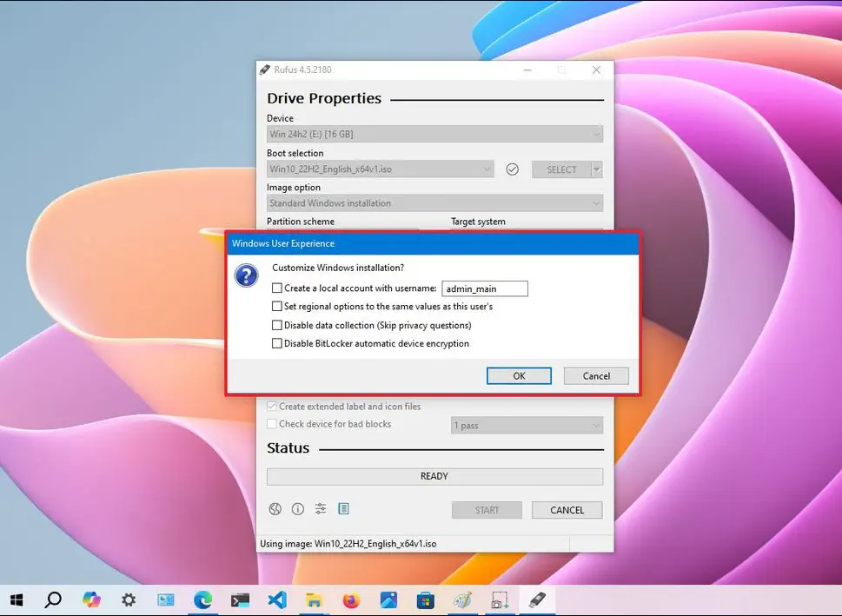842x616 pixels.
Task: Expand the SELECT button split arrow
Action: click(x=597, y=169)
